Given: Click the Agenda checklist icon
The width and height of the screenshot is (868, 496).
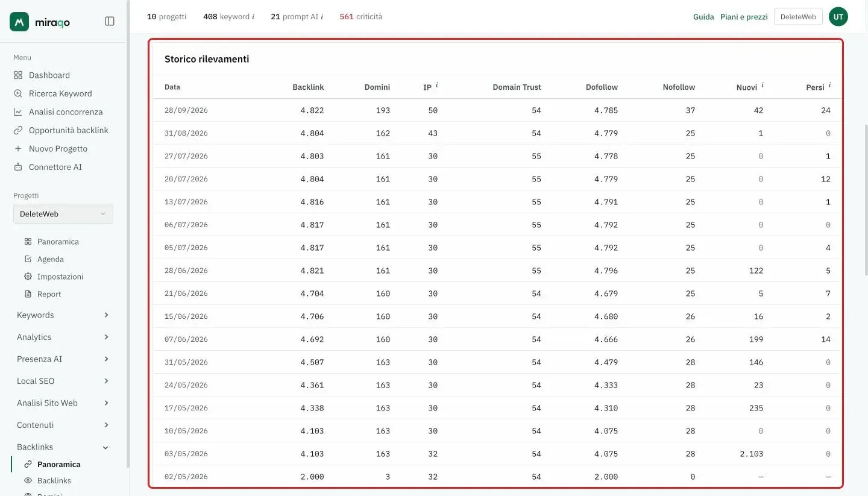Looking at the screenshot, I should coord(28,259).
